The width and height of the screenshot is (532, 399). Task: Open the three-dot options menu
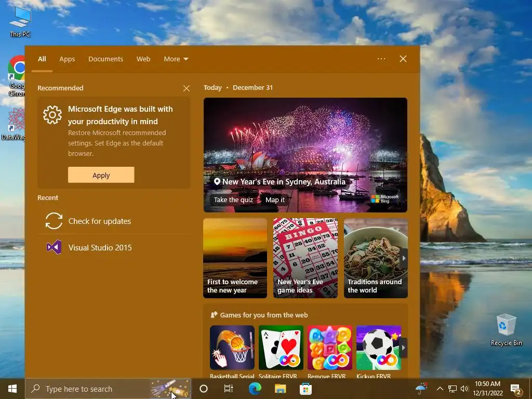click(381, 59)
